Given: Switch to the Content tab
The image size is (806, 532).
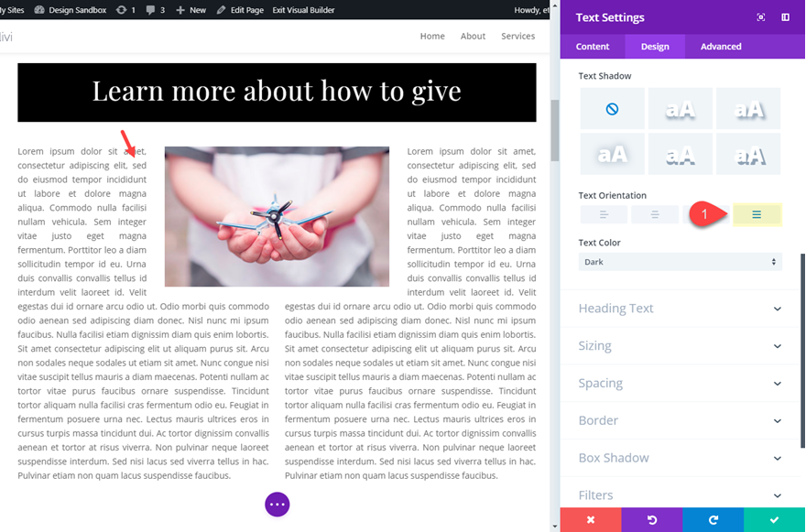Looking at the screenshot, I should click(592, 46).
